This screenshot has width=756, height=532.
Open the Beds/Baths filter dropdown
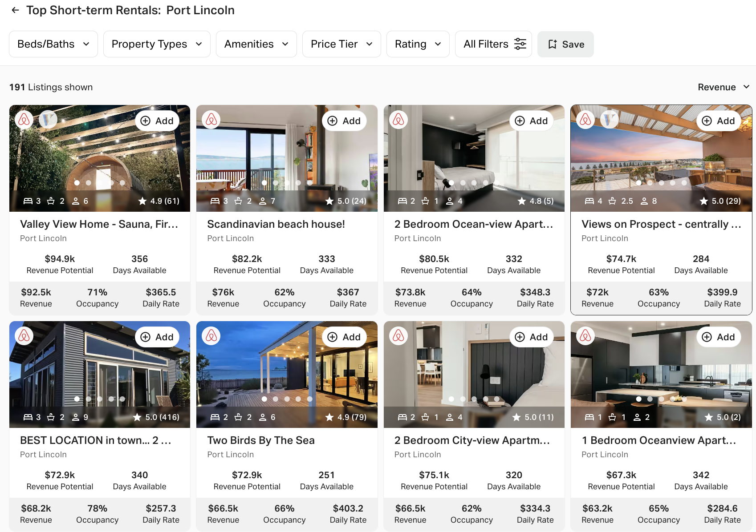(x=53, y=44)
